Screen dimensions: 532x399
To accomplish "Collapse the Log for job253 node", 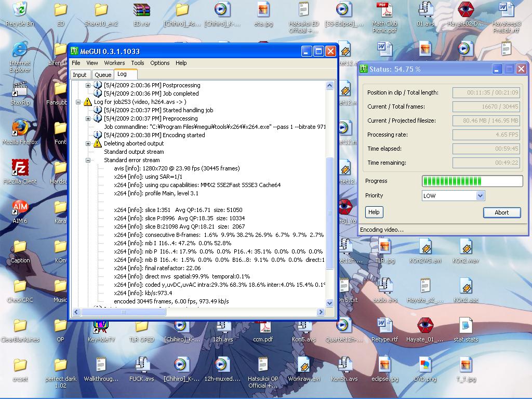I will (x=78, y=102).
